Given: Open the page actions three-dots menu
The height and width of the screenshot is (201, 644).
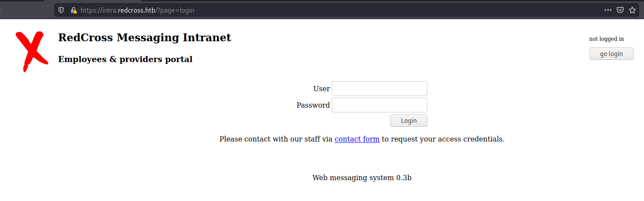Looking at the screenshot, I should click(608, 10).
